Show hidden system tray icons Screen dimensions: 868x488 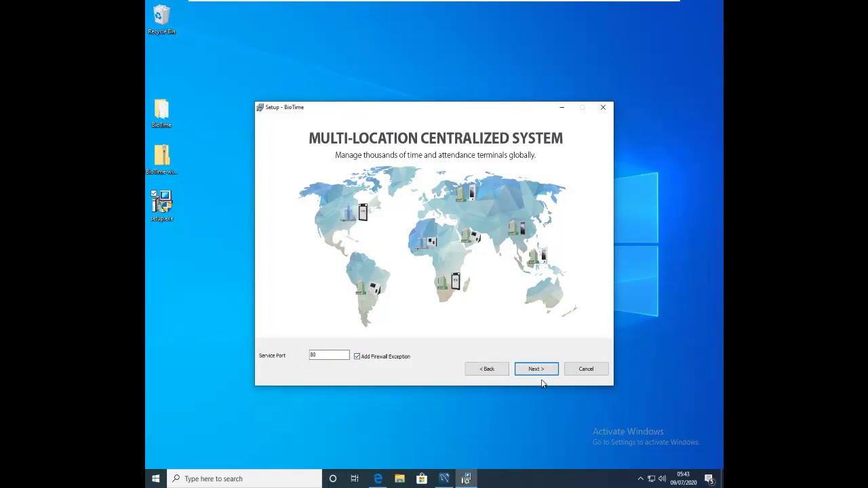[640, 479]
